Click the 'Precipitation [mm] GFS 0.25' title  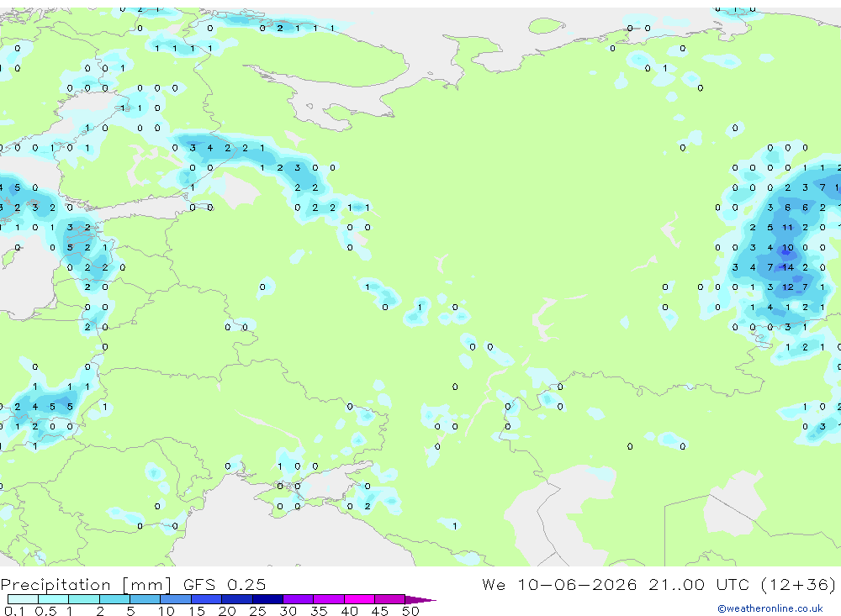click(133, 584)
